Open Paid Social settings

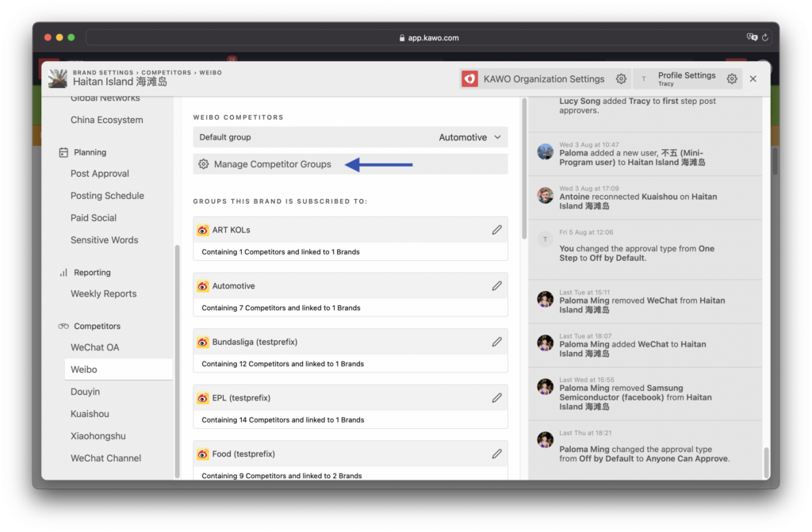click(94, 218)
